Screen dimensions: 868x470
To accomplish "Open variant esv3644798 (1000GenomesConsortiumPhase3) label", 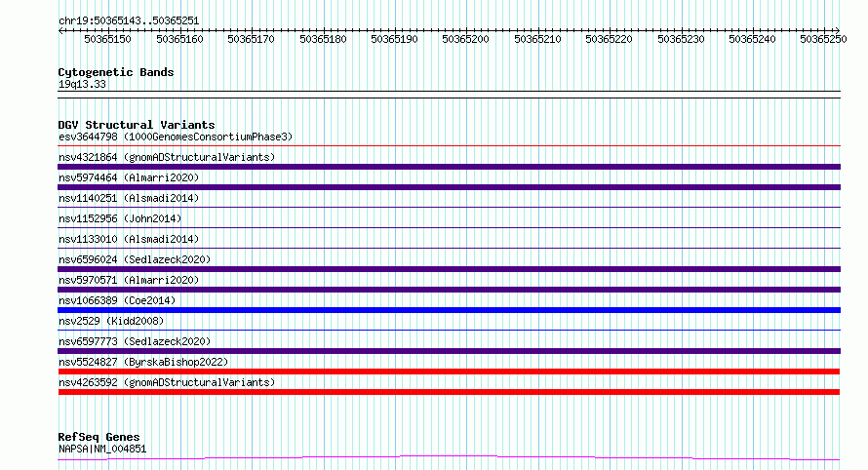I will [x=176, y=137].
